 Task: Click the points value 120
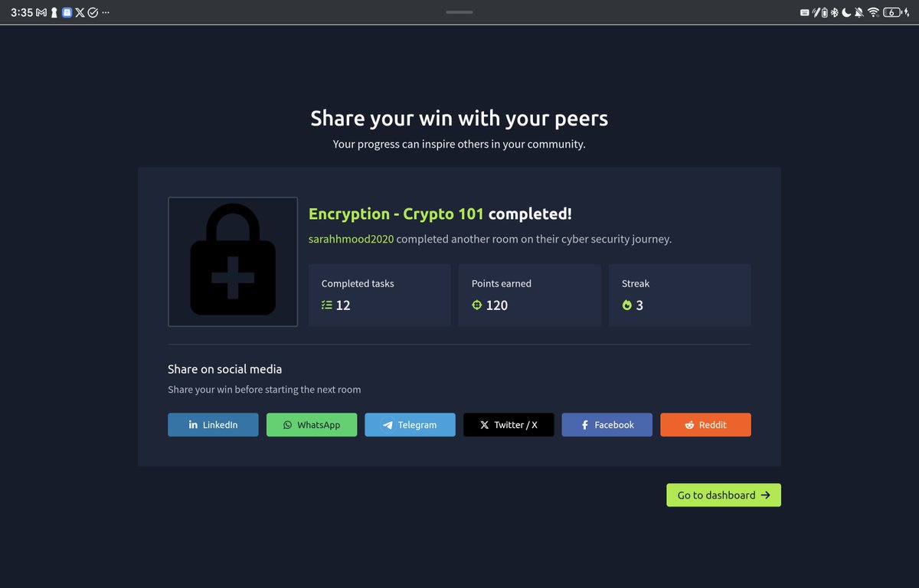(497, 305)
